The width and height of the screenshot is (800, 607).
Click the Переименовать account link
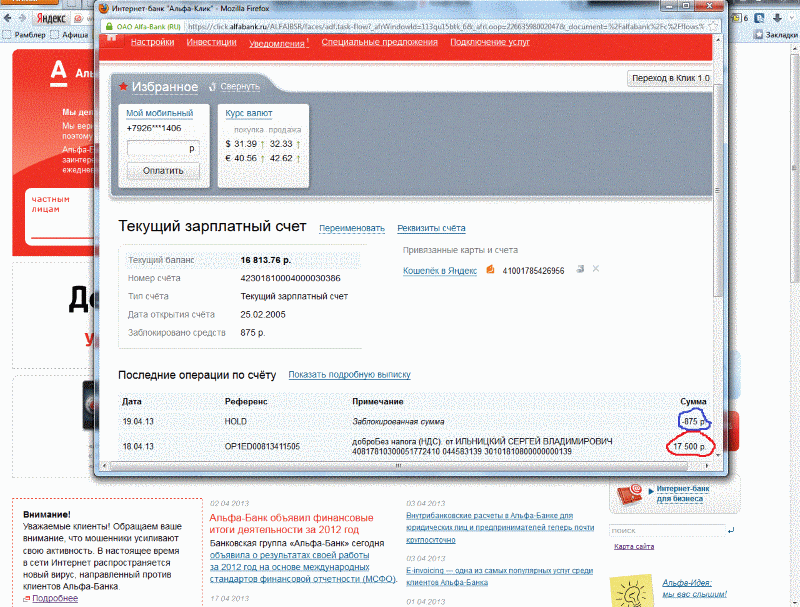click(352, 228)
